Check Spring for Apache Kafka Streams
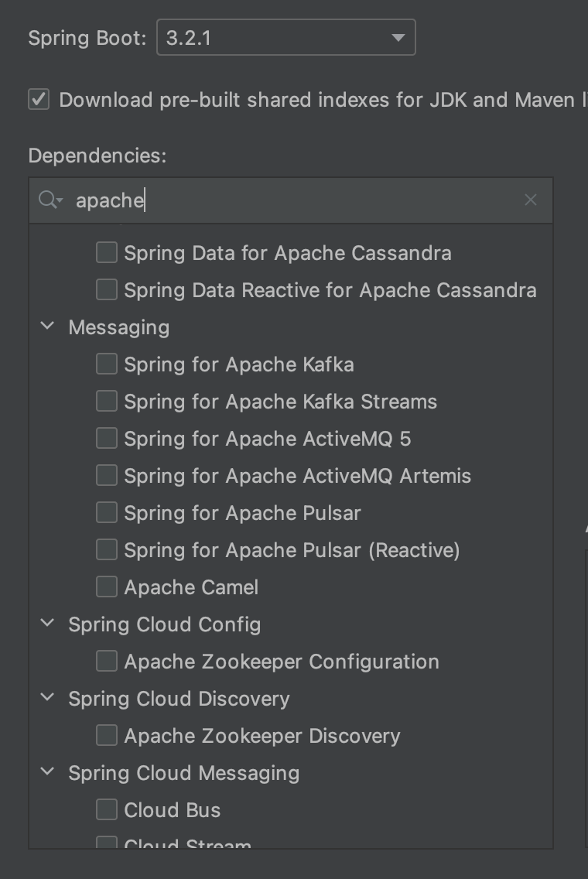 click(107, 401)
